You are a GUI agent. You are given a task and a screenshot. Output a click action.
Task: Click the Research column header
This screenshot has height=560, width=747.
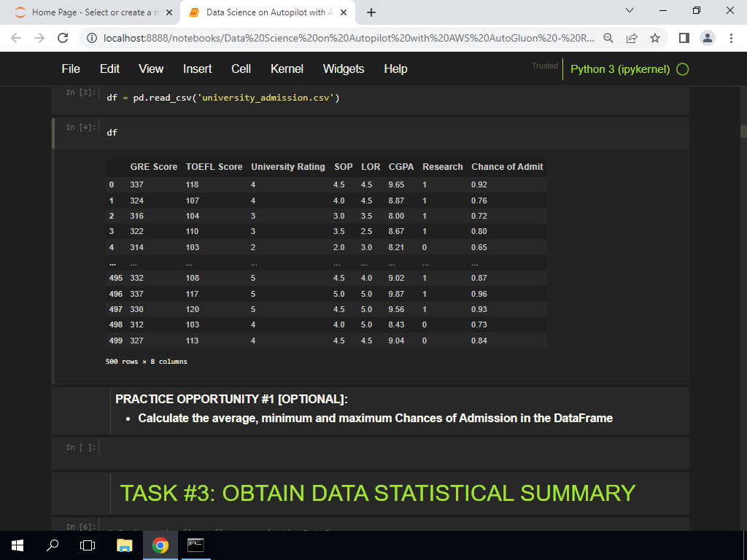[x=443, y=167]
